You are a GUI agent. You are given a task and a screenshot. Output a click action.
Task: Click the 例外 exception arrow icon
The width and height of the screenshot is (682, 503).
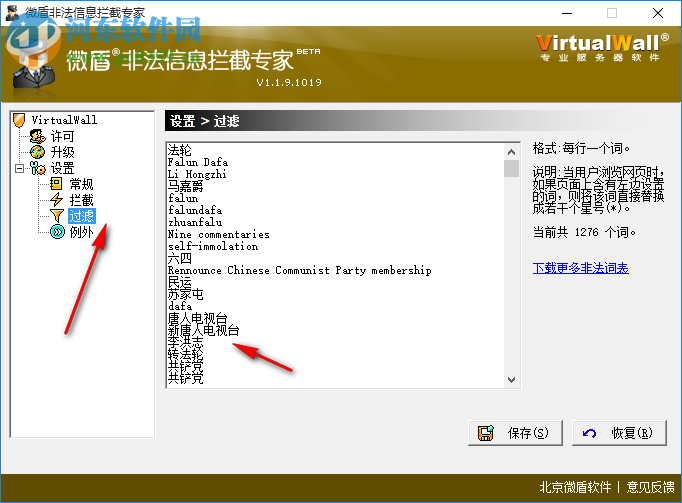(x=57, y=232)
